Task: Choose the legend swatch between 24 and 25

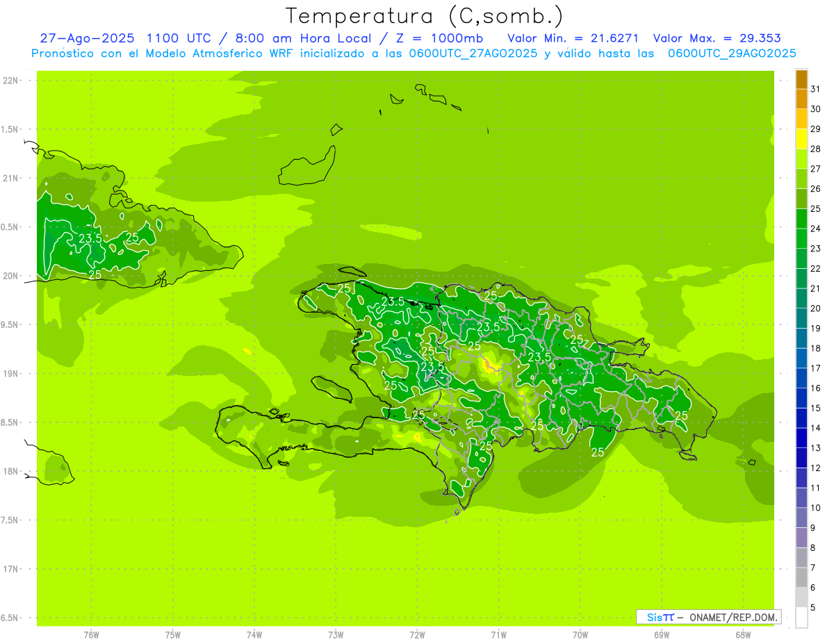Action: (801, 218)
